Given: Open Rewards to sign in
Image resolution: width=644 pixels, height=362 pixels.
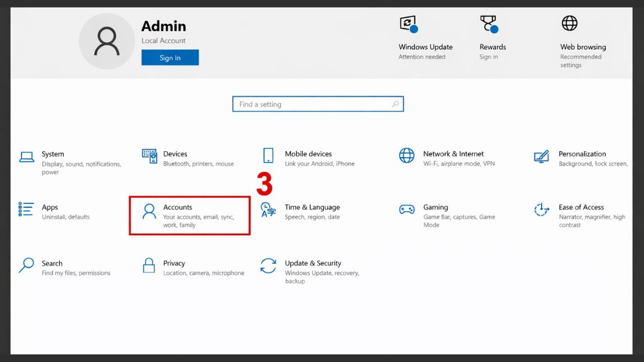Looking at the screenshot, I should (x=488, y=23).
